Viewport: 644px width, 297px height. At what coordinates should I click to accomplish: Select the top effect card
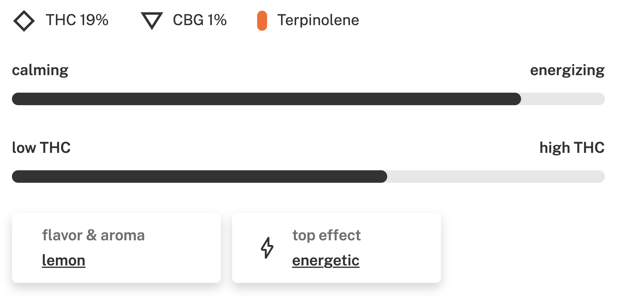click(x=336, y=248)
